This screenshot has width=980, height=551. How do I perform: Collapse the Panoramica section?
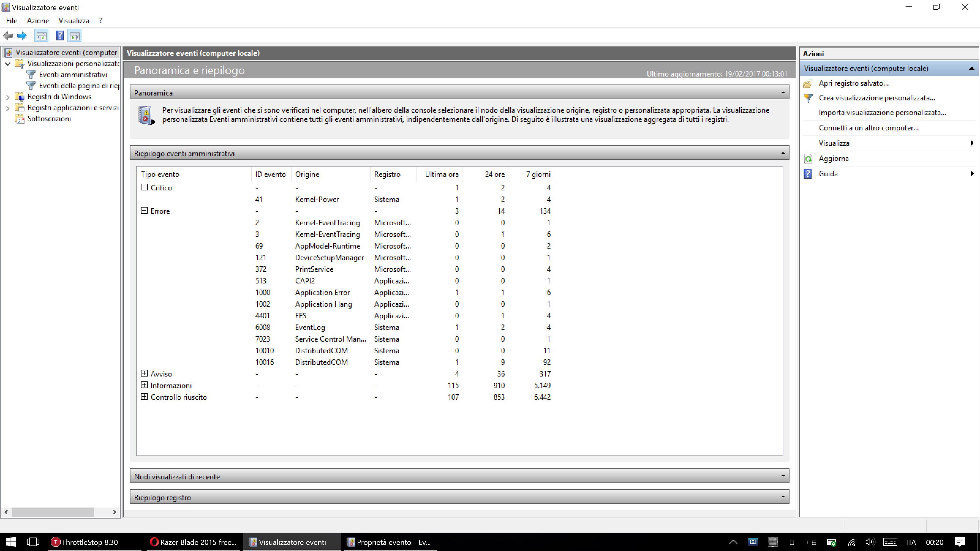[x=782, y=92]
